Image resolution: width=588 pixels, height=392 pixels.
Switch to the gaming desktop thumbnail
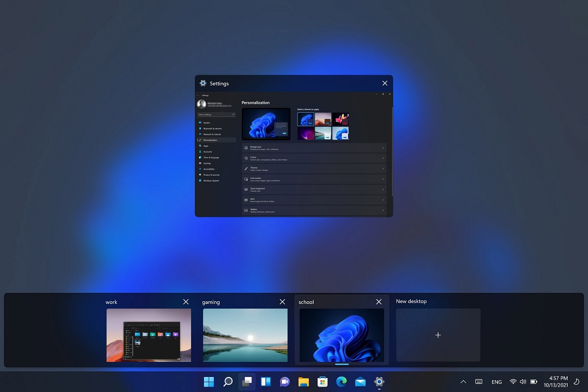click(245, 335)
